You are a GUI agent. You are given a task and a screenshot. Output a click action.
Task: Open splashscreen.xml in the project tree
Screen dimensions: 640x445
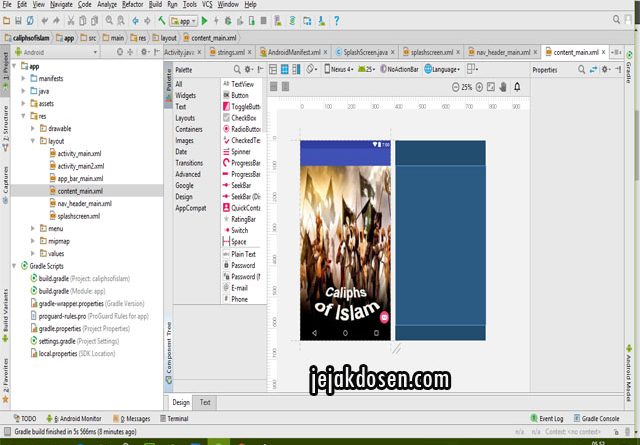pyautogui.click(x=75, y=216)
